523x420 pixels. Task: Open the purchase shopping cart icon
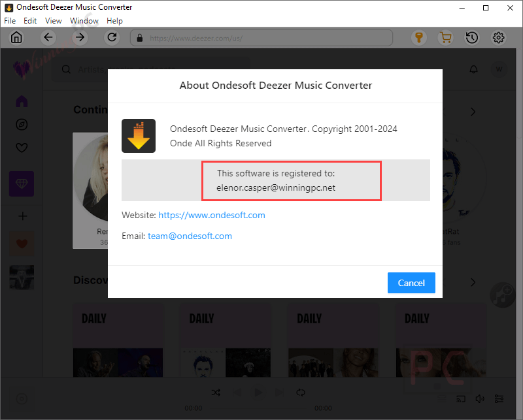pos(446,38)
